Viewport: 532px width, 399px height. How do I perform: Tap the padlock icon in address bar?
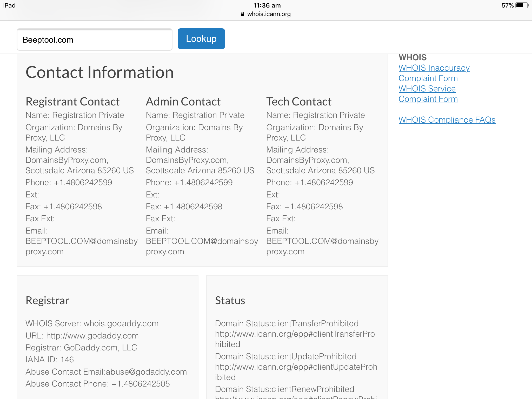[x=243, y=14]
